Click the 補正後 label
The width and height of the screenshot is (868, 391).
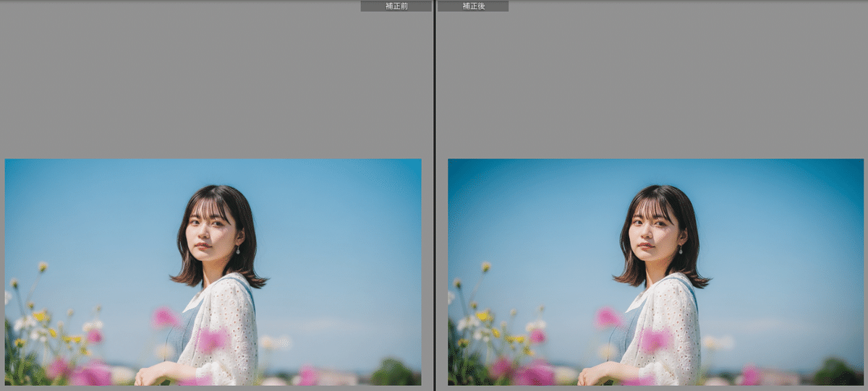(x=473, y=6)
